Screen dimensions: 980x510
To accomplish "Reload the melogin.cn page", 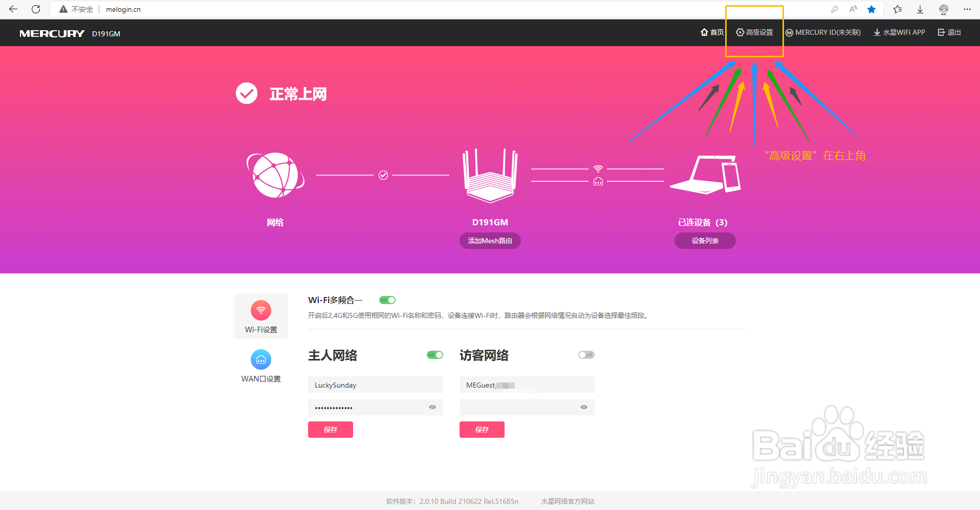I will (x=36, y=9).
